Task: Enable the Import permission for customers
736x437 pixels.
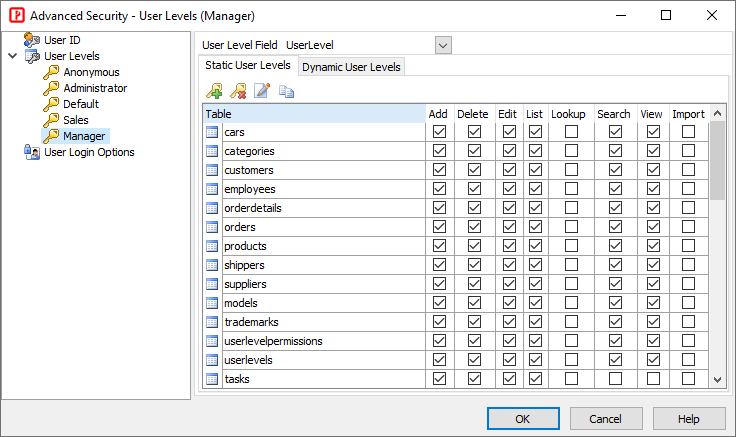Action: [688, 170]
